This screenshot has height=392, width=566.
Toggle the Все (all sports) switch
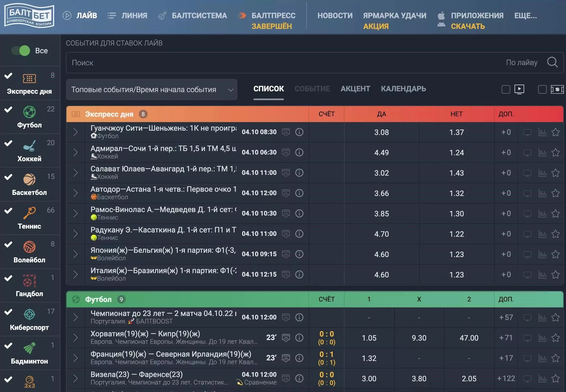click(21, 51)
